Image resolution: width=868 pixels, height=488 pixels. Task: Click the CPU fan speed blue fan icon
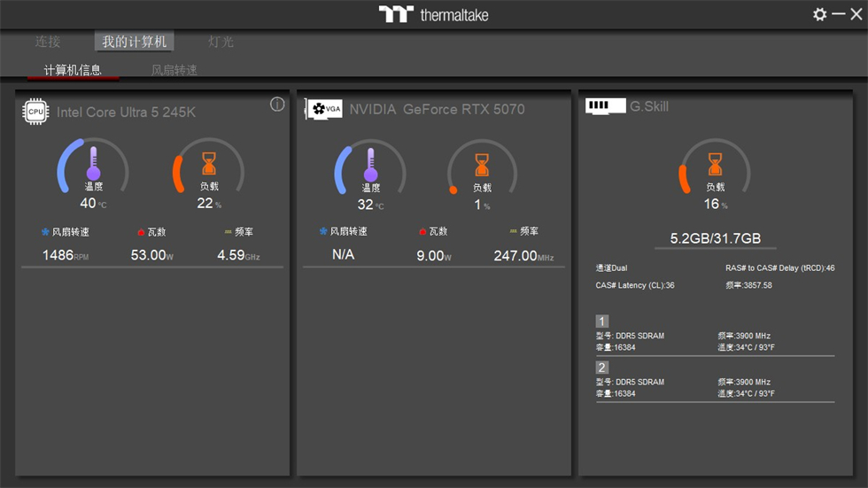tap(45, 232)
